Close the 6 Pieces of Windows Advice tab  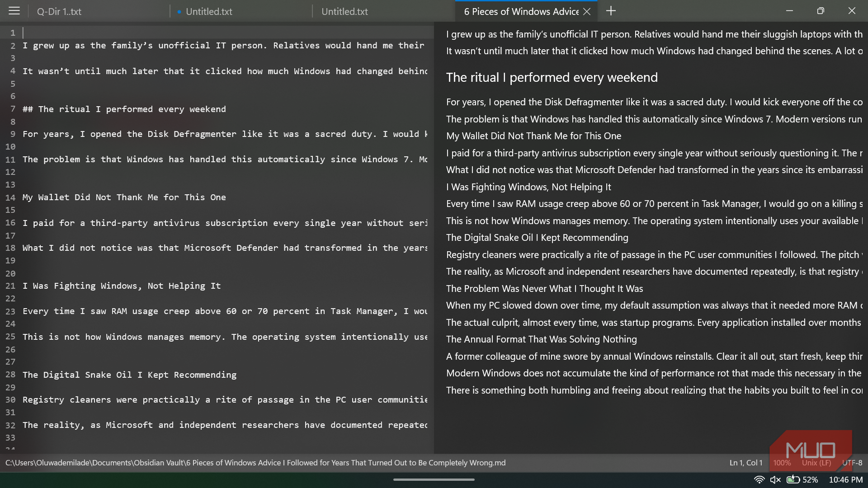(x=587, y=11)
